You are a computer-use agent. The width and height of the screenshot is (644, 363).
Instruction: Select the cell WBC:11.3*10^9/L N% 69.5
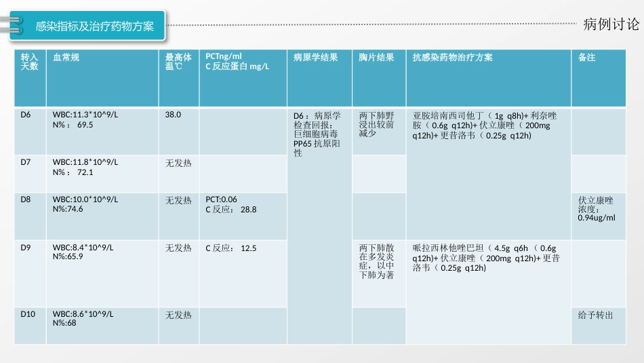point(102,132)
